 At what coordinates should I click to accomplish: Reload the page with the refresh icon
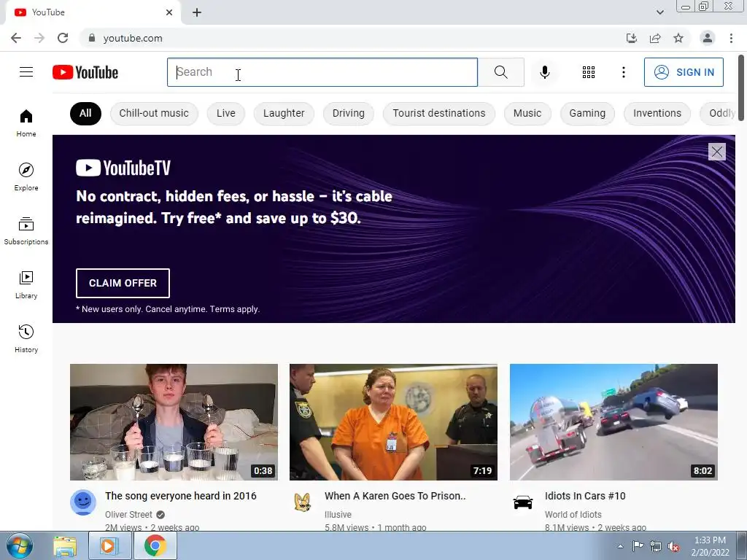point(63,38)
